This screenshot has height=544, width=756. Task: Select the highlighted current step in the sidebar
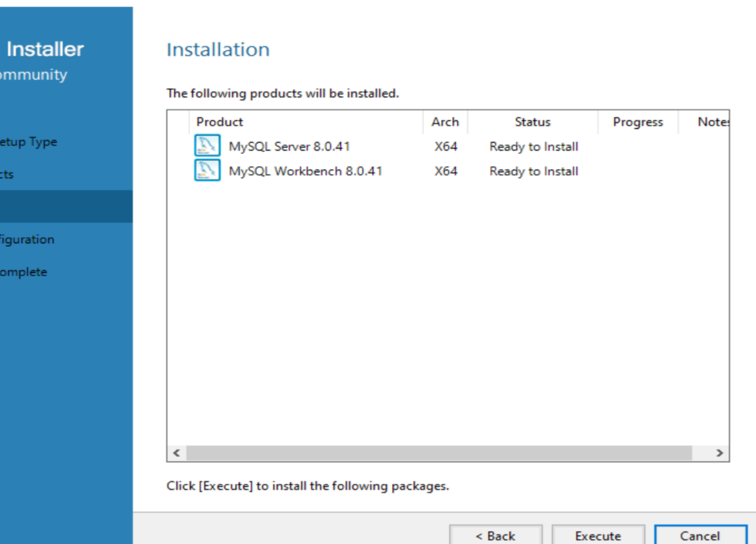coord(66,206)
